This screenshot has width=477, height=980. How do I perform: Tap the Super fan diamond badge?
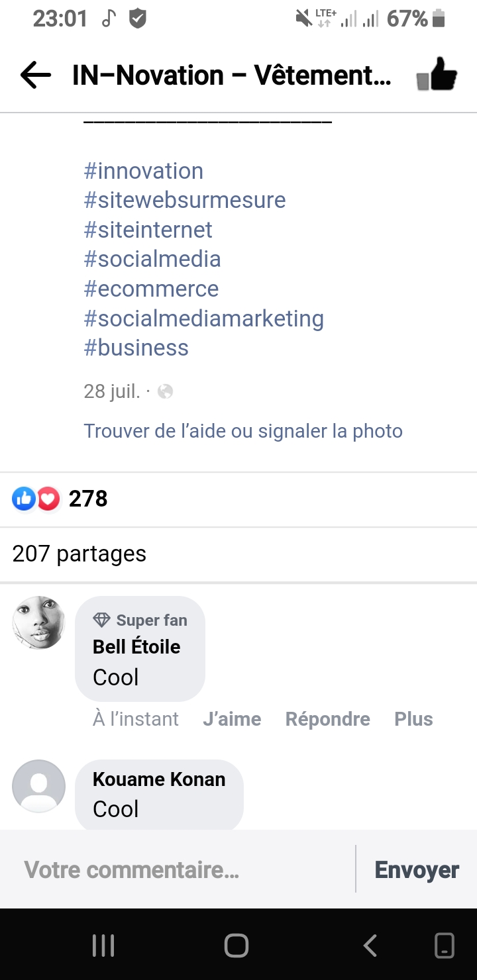[101, 620]
